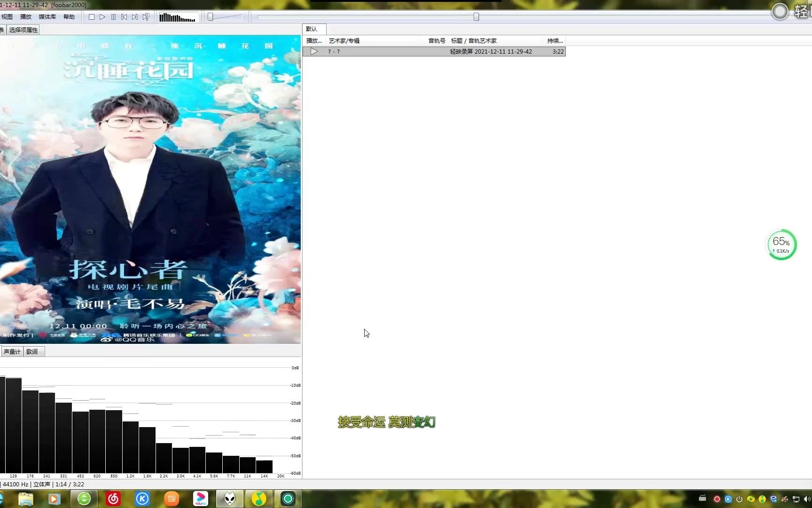Viewport: 812px width, 508px height.
Task: Click the play indicator icon in playlist row
Action: [x=314, y=51]
